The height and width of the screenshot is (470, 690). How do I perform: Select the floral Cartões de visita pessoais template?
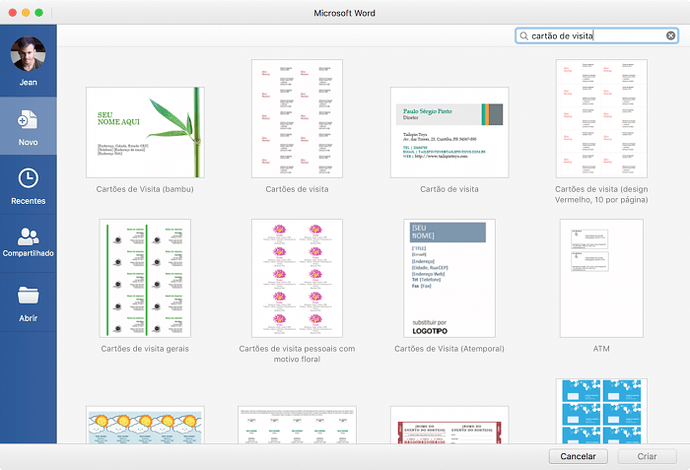coord(297,278)
